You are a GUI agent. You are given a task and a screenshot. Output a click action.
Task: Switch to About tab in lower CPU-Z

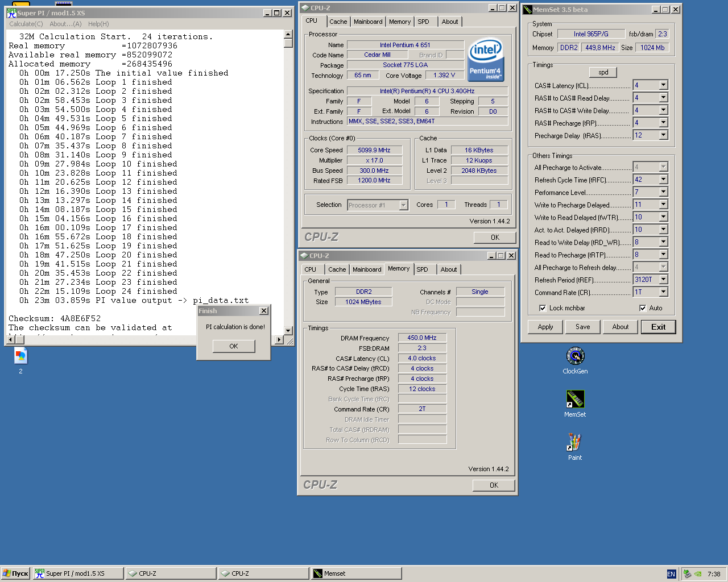(x=449, y=269)
